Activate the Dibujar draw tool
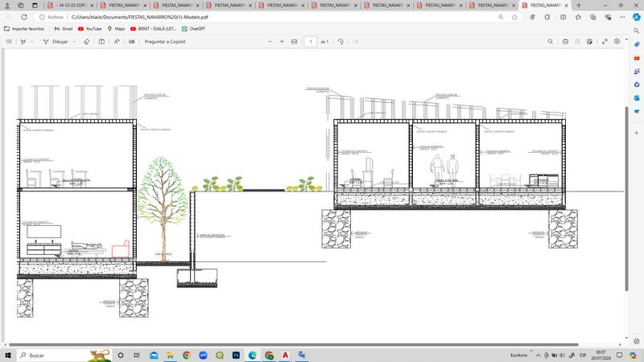This screenshot has height=362, width=644. pos(56,42)
